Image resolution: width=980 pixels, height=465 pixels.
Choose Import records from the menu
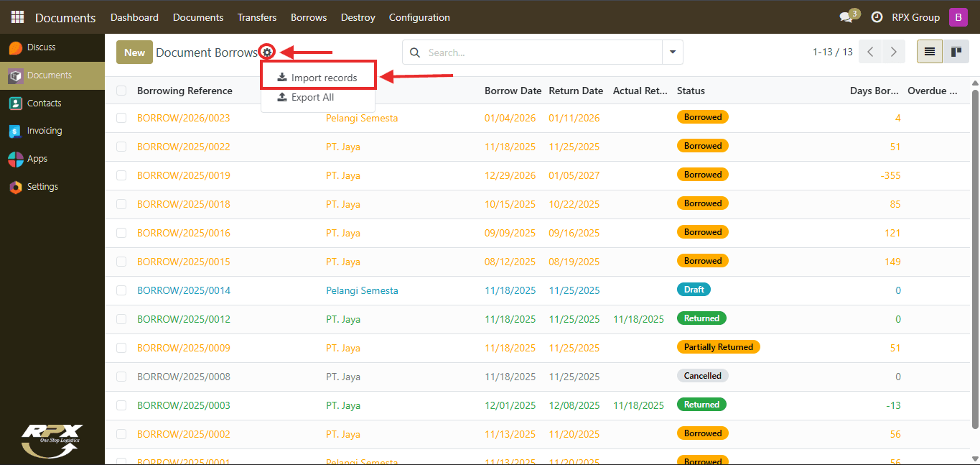coord(317,78)
